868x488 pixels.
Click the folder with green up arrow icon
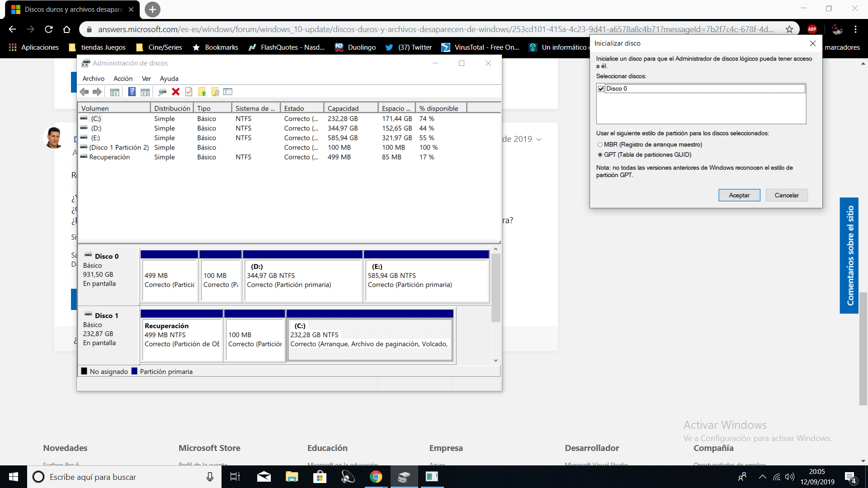[x=202, y=92]
